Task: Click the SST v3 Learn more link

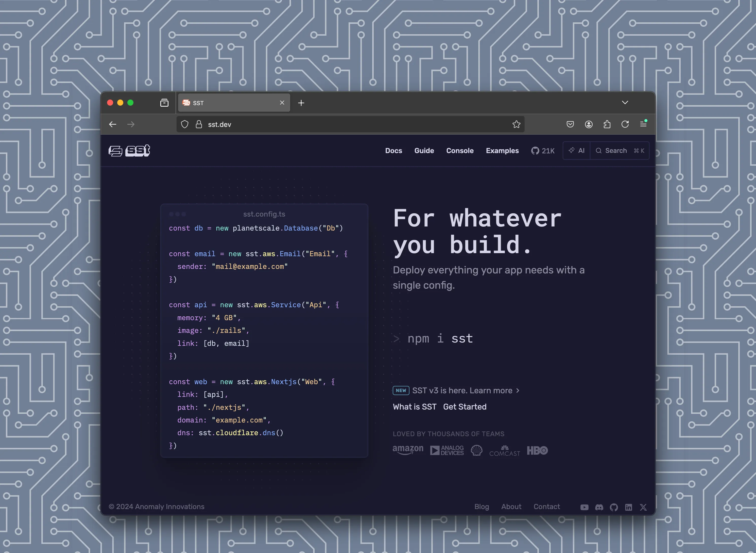Action: coord(466,390)
